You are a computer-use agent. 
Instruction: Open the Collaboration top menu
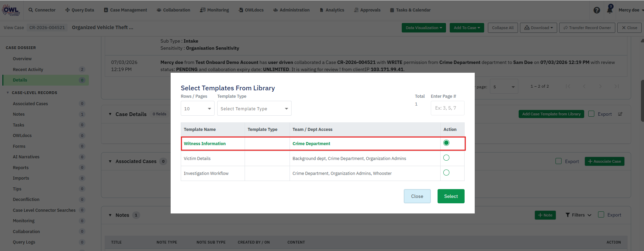coord(173,10)
